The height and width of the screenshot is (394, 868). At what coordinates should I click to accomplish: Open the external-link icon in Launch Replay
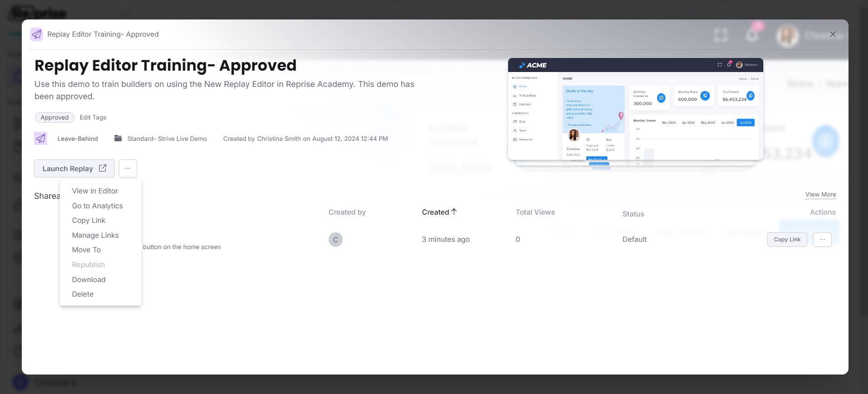[x=103, y=168]
